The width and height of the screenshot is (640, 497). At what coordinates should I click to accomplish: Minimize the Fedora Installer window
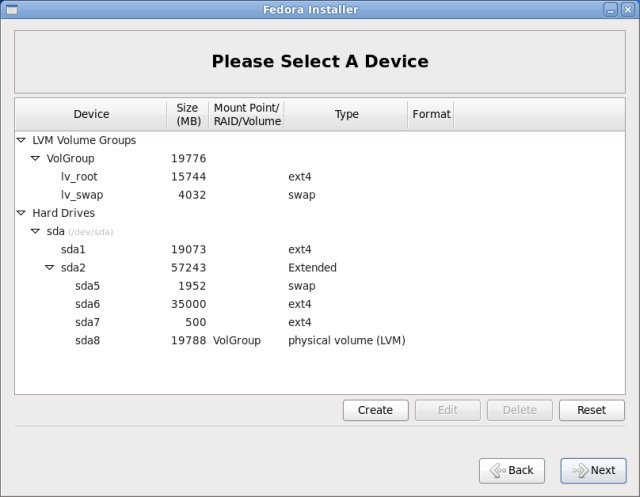point(610,9)
